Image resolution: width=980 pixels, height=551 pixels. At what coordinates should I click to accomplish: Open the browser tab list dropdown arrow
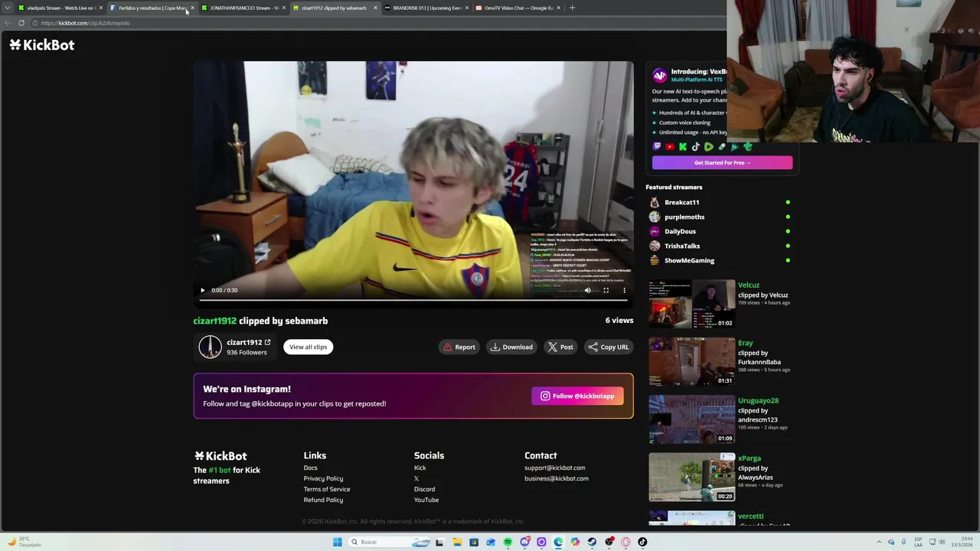point(8,8)
